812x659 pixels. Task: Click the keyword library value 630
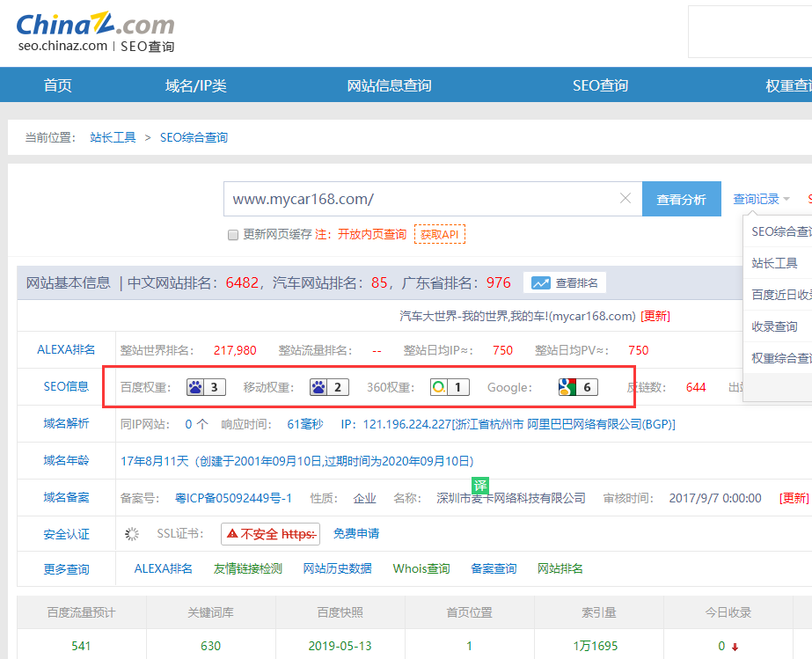[211, 646]
